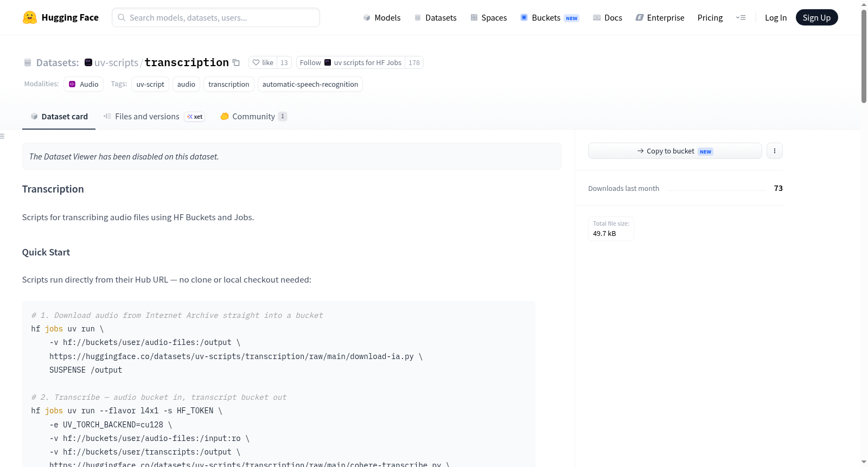Click the '# 1. Download audio' code comment
868x467 pixels.
(177, 315)
